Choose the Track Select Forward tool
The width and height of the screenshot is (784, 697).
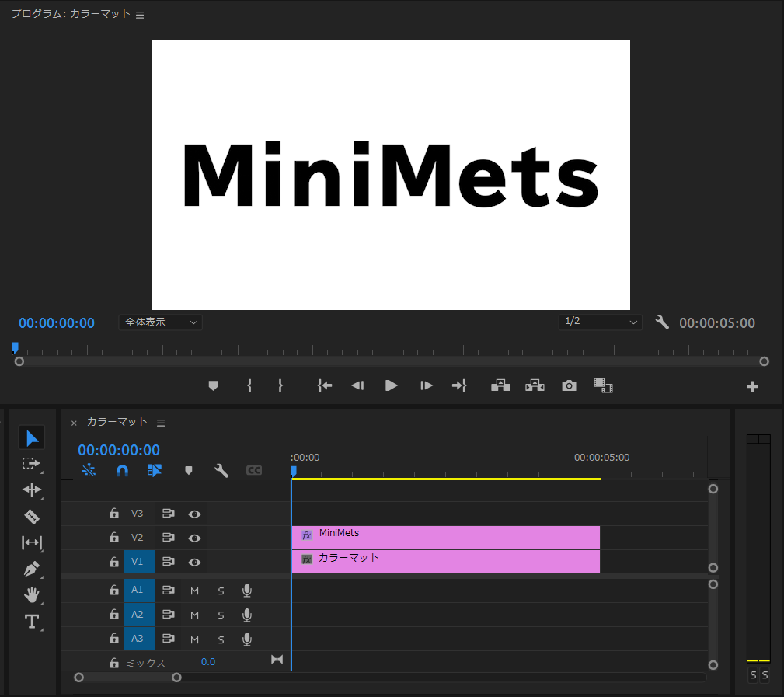coord(31,464)
